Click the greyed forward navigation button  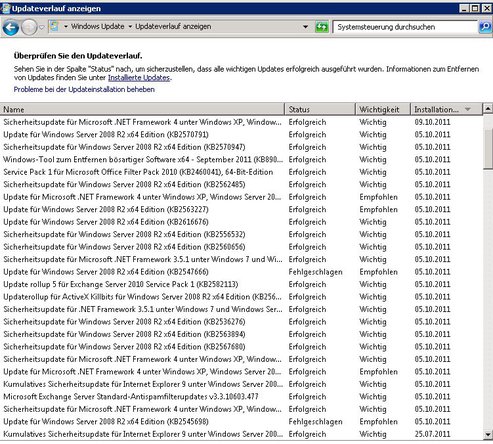coord(29,27)
